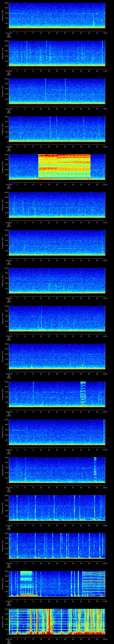The height and width of the screenshot is (644, 114).
Task: Select the spectrogram panel starting at 18:29:00
Action: point(57,546)
